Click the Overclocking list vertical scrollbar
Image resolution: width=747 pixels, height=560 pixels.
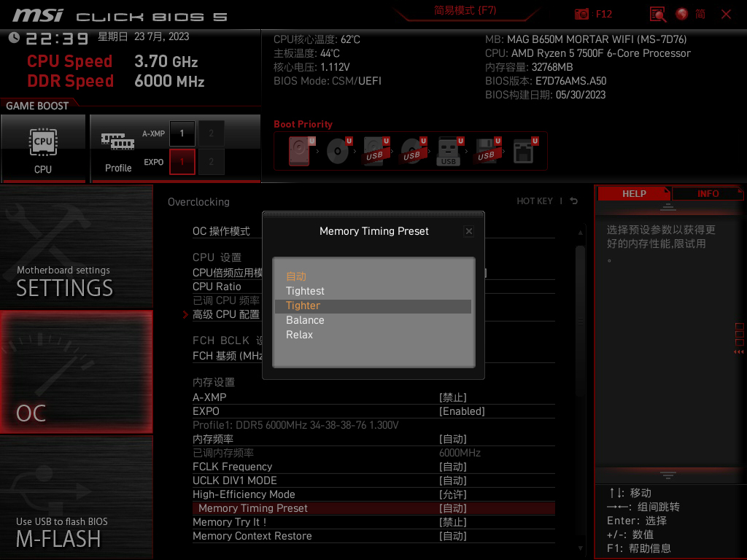tap(580, 292)
